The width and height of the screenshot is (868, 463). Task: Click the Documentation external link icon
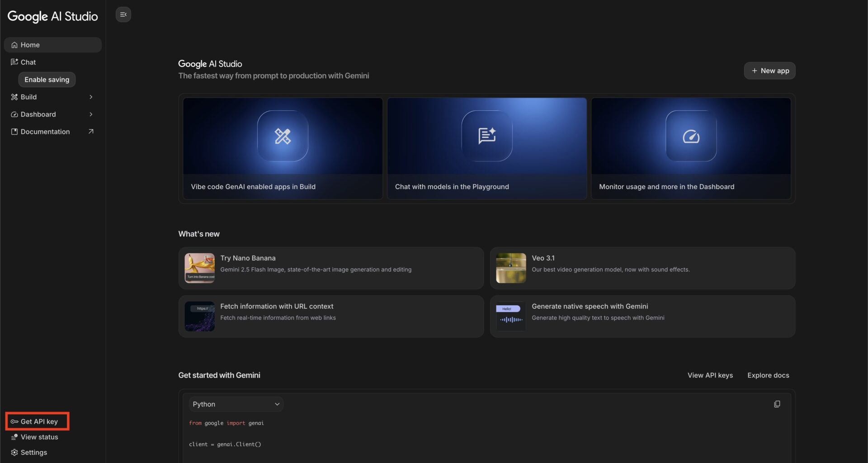point(91,131)
